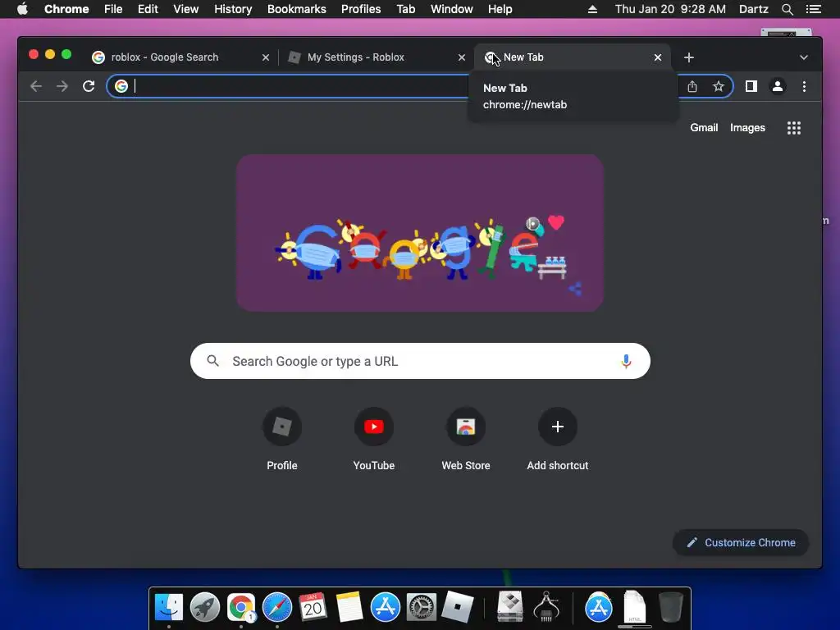Click the eject icon in menu bar
Image resolution: width=840 pixels, height=630 pixels.
(592, 9)
